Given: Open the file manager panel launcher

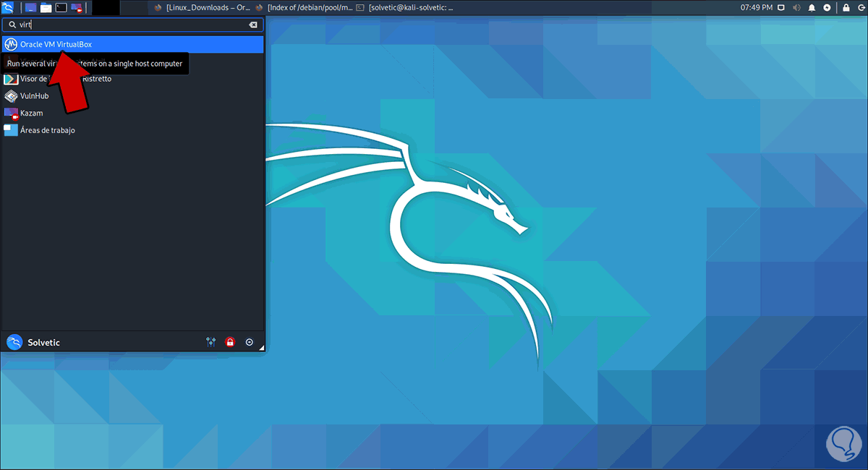Looking at the screenshot, I should coord(46,8).
